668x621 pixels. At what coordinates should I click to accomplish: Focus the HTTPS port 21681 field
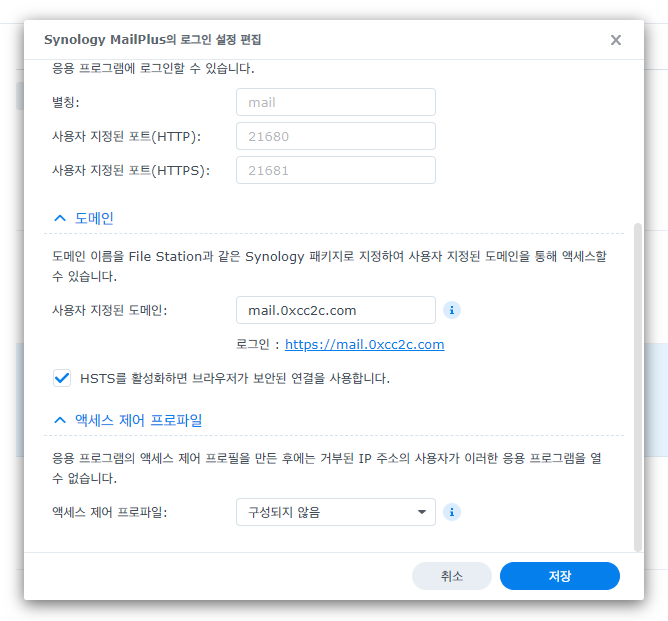[x=336, y=170]
